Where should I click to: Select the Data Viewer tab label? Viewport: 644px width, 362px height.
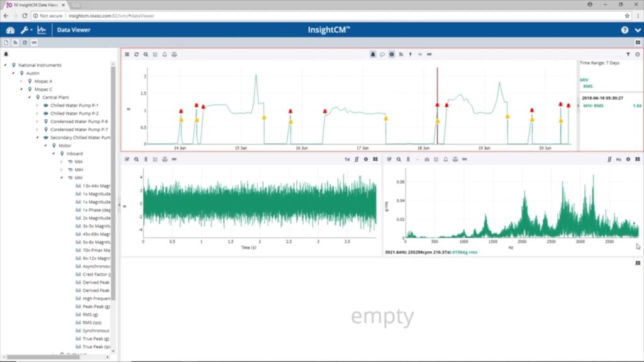click(74, 30)
